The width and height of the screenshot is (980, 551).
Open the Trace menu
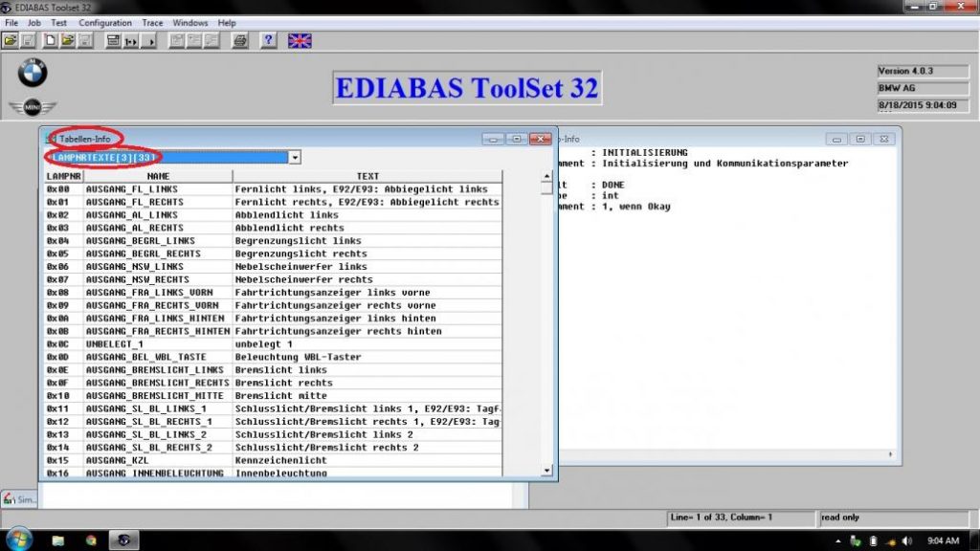pyautogui.click(x=152, y=23)
